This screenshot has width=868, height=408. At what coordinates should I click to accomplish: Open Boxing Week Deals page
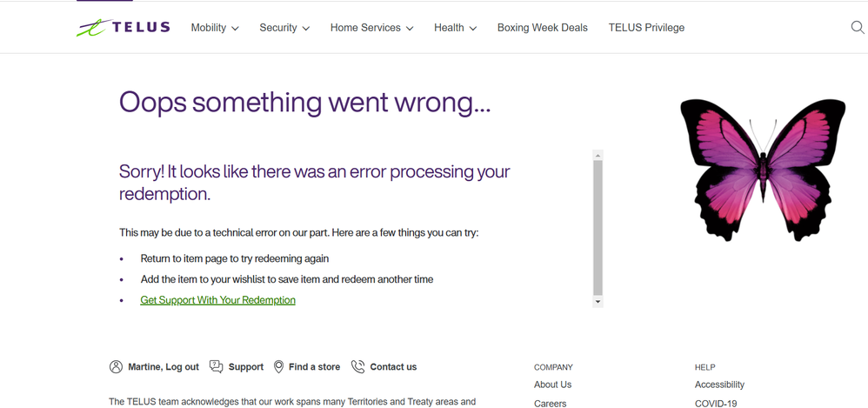[x=542, y=28]
